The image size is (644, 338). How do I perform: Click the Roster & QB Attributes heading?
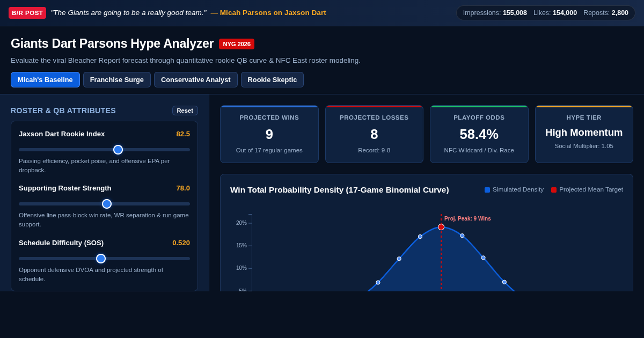click(63, 111)
